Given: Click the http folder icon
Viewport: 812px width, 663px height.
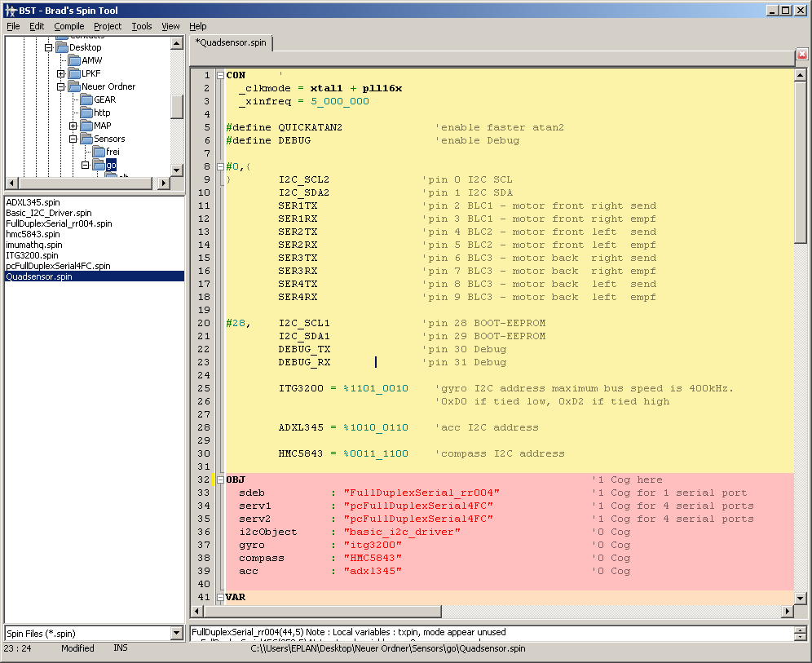Looking at the screenshot, I should tap(86, 113).
